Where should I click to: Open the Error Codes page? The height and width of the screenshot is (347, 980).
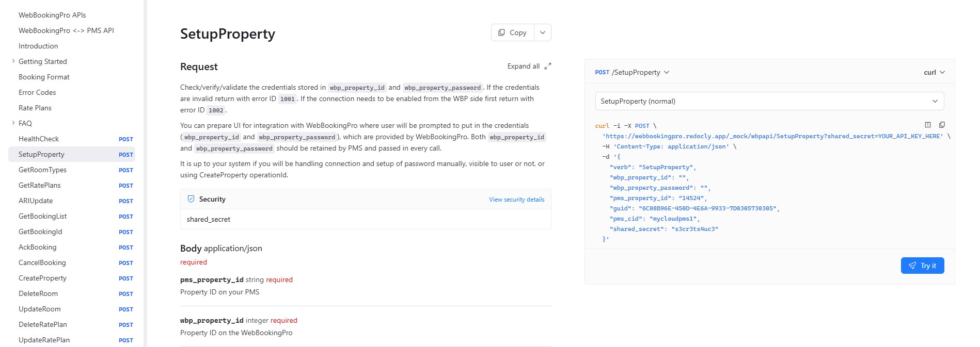pos(37,92)
